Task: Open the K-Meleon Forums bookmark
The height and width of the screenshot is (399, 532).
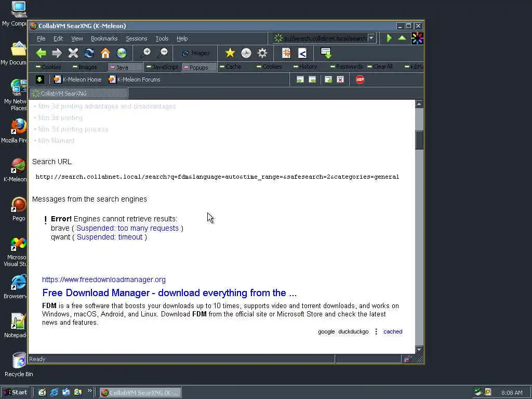Action: (135, 79)
